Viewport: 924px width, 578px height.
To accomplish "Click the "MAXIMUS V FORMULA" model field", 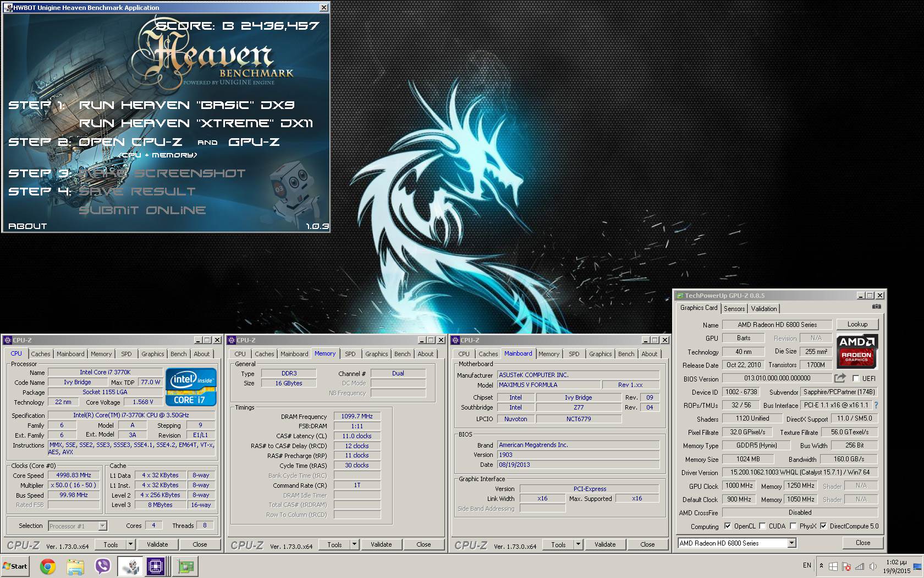I will coord(548,385).
